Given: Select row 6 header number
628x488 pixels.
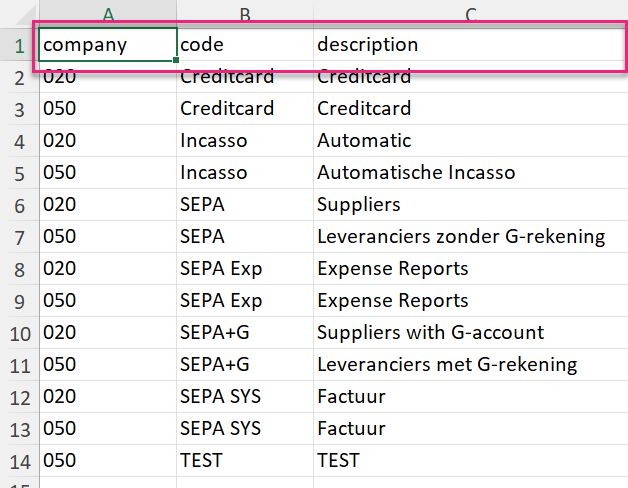Looking at the screenshot, I should pos(20,206).
